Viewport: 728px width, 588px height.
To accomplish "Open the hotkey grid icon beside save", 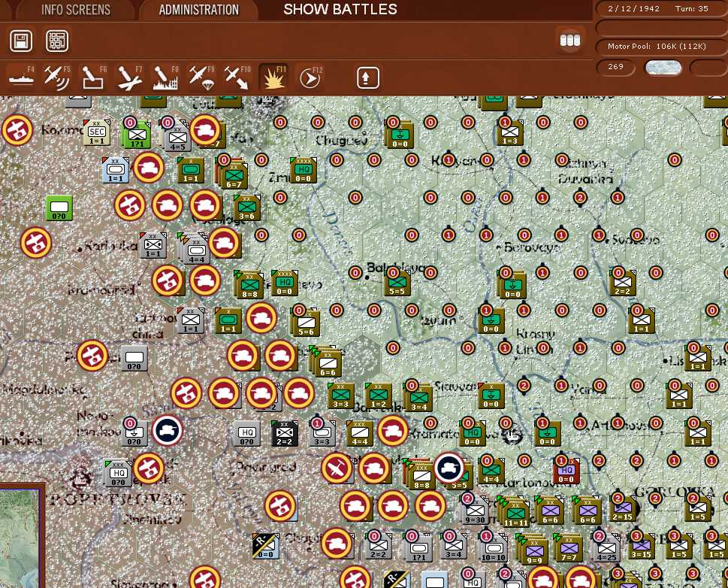I will pos(56,41).
